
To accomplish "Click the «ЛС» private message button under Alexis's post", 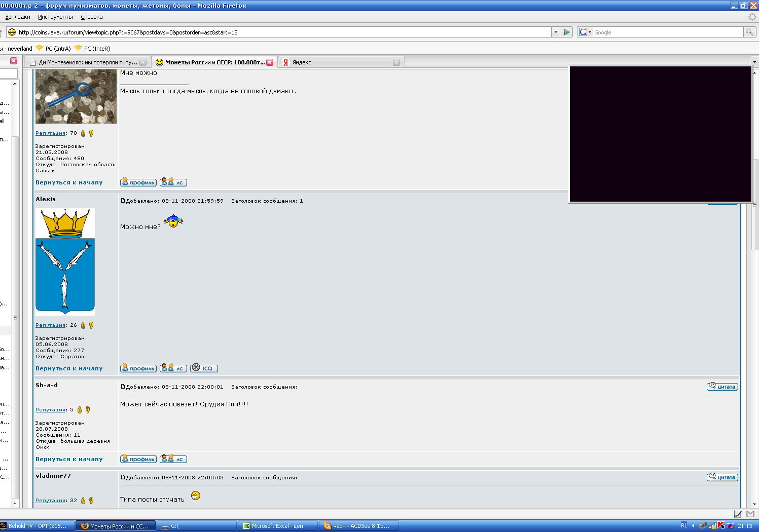I will tap(173, 368).
